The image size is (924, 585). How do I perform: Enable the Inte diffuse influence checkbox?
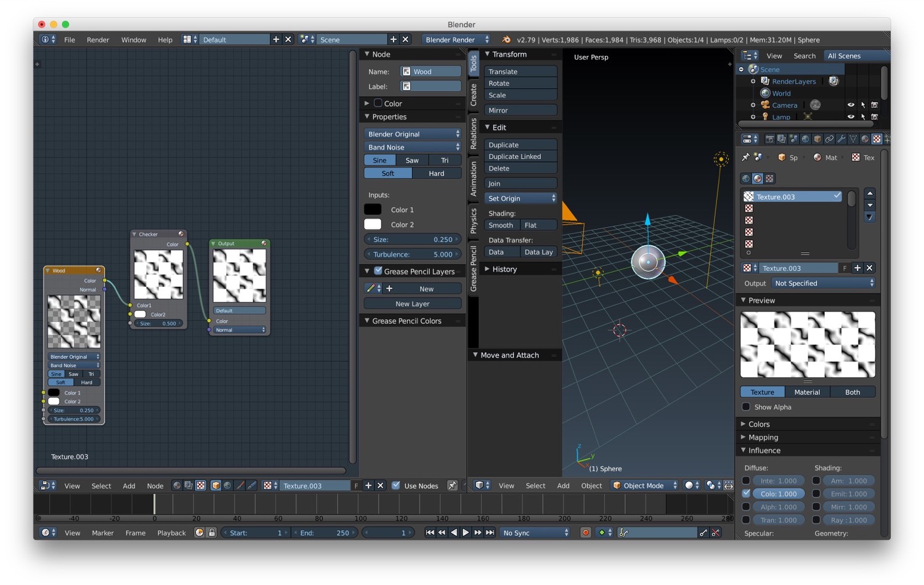click(746, 480)
